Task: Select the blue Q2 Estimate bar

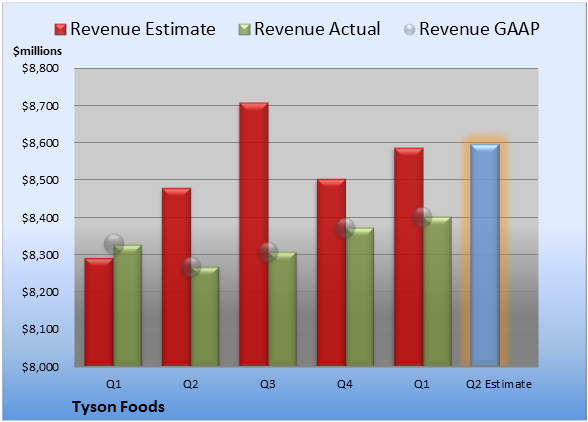Action: [x=485, y=255]
